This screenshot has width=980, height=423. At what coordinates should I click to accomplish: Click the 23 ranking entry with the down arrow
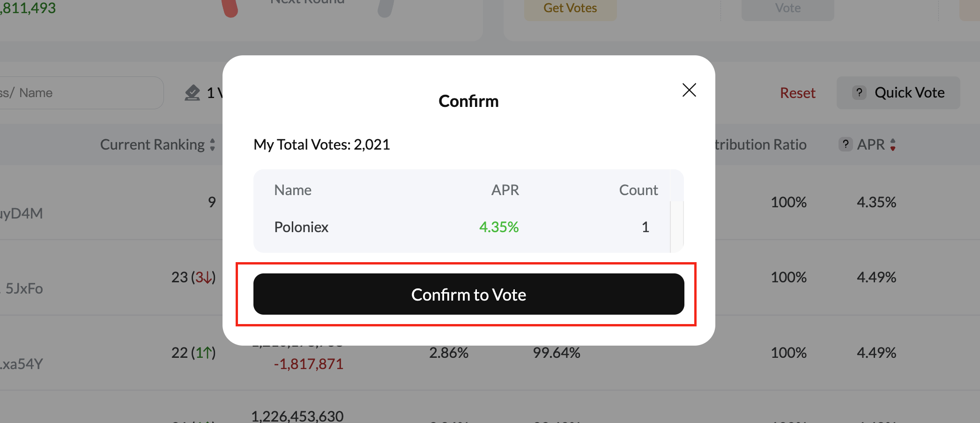coord(193,277)
